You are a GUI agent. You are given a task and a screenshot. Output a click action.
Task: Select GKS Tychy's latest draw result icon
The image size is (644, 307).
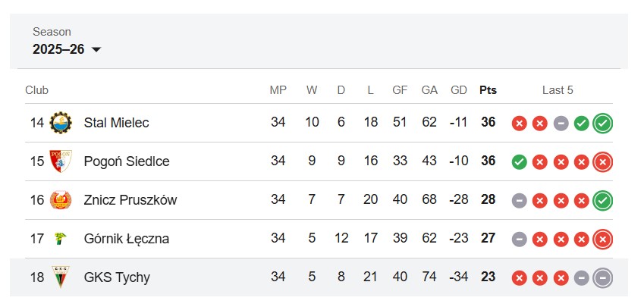coord(602,278)
